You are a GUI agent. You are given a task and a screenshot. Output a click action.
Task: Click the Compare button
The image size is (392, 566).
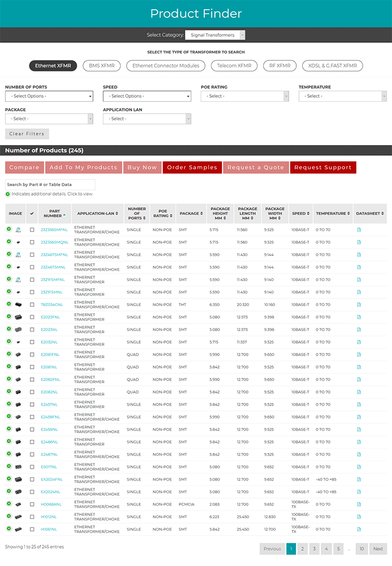point(24,167)
